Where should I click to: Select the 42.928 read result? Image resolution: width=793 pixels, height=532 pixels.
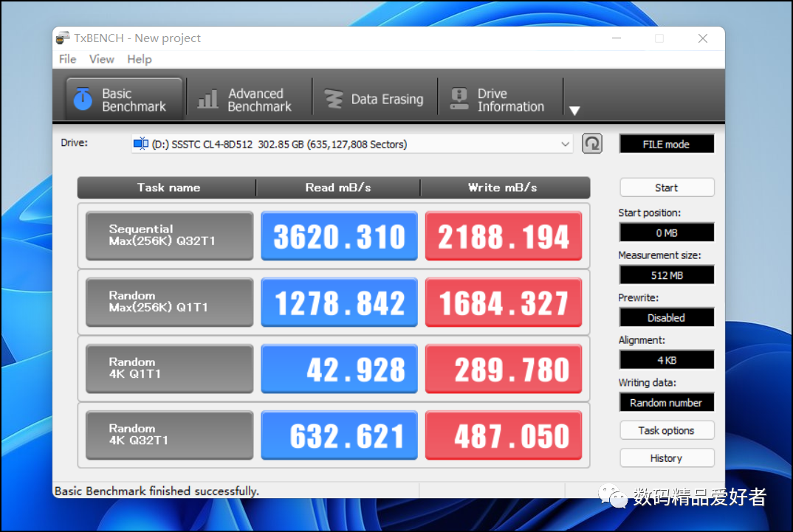tap(340, 368)
